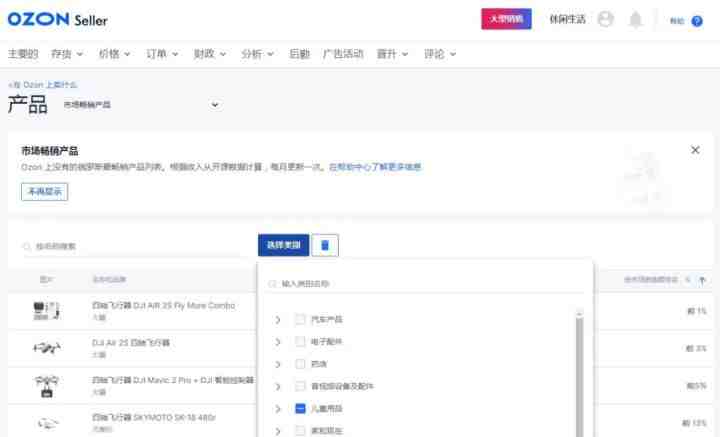Viewport: 720px width, 437px height.
Task: Open the user profile avatar icon
Action: (x=606, y=19)
